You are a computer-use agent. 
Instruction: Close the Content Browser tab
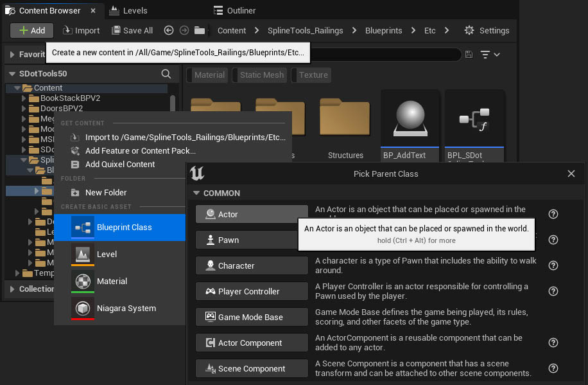pyautogui.click(x=93, y=10)
